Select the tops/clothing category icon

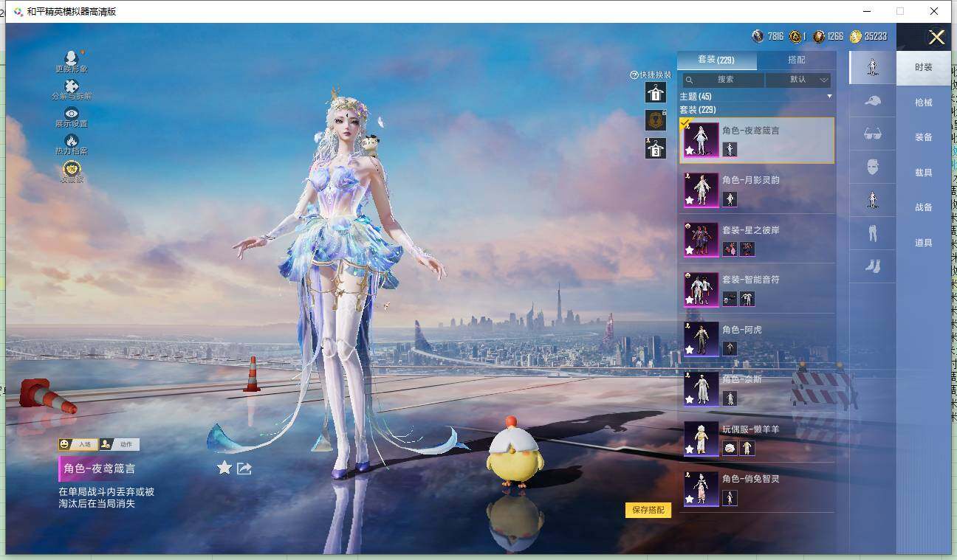point(872,200)
